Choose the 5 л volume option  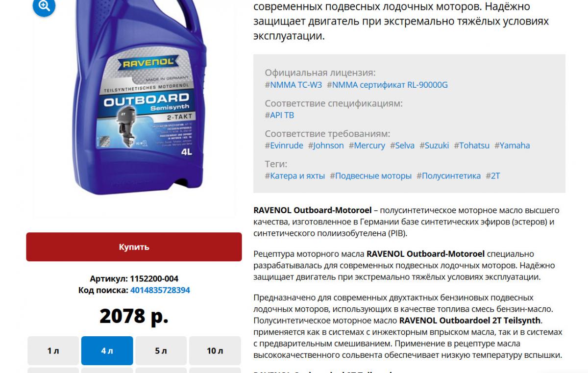point(161,350)
